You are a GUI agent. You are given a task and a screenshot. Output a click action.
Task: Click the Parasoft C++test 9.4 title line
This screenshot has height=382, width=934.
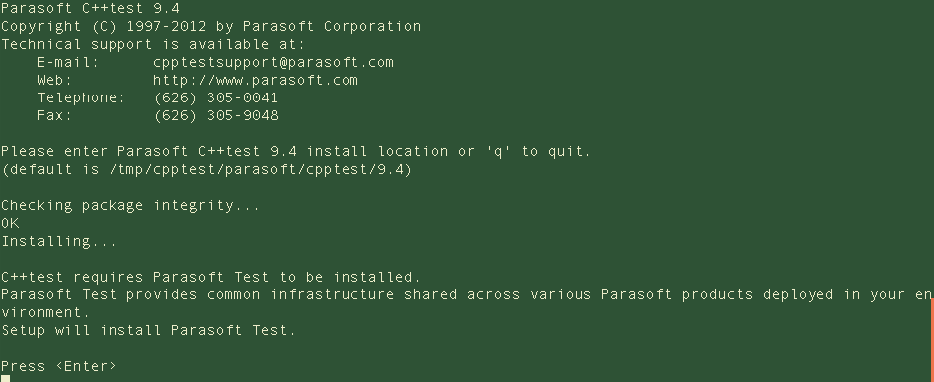pos(91,8)
